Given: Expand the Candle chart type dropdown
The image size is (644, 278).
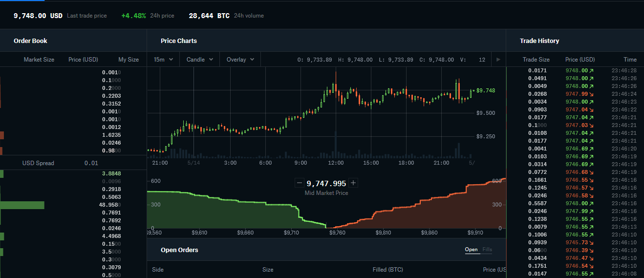Looking at the screenshot, I should click(x=200, y=60).
